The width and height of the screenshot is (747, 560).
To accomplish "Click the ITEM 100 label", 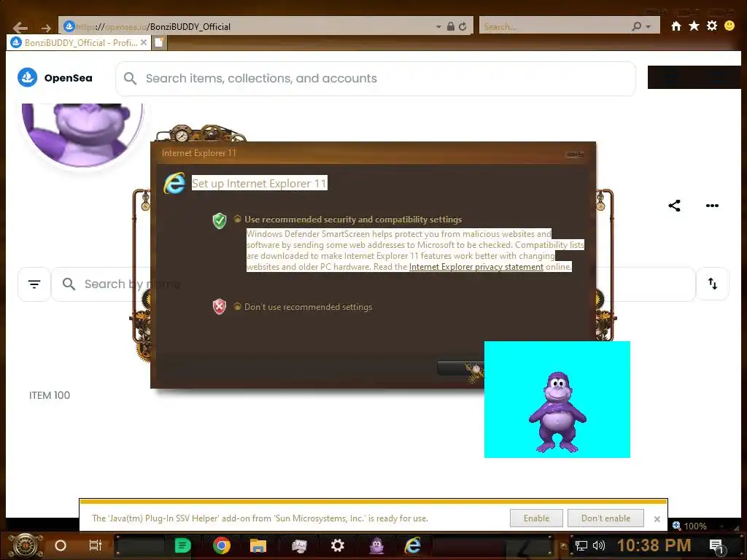I will (x=50, y=395).
